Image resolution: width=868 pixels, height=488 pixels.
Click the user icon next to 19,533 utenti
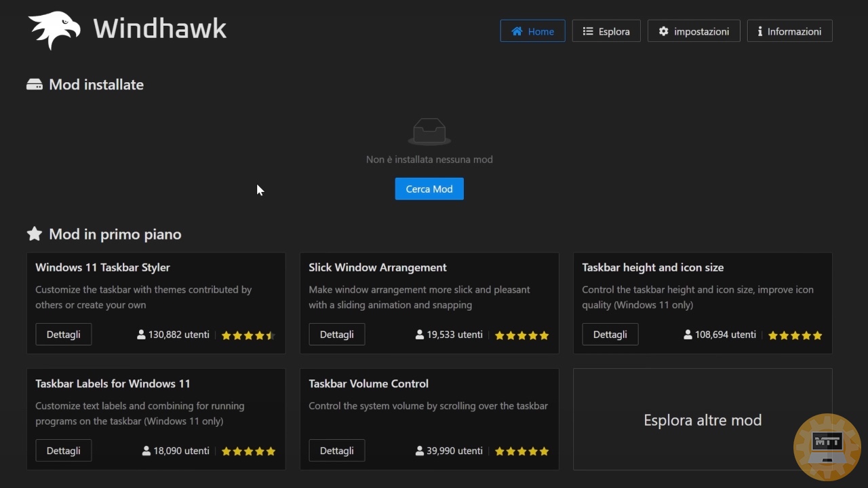(420, 335)
